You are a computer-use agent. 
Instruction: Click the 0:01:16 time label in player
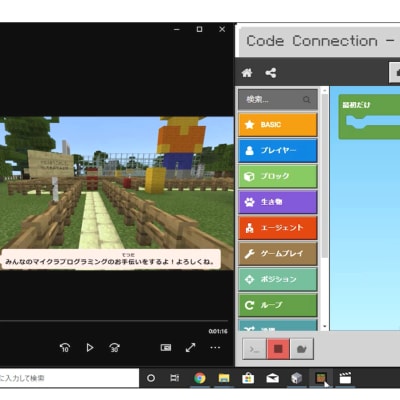[218, 331]
